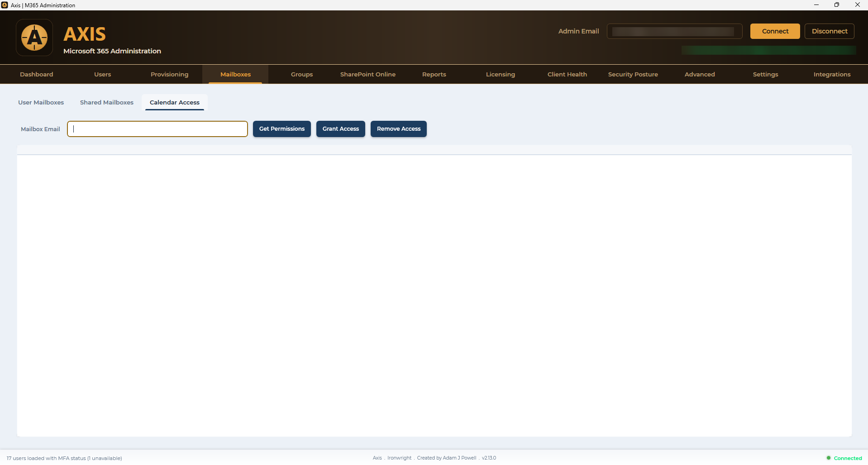Click the 'Created by Adam J Powell' footer text
868x465 pixels.
pyautogui.click(x=447, y=458)
